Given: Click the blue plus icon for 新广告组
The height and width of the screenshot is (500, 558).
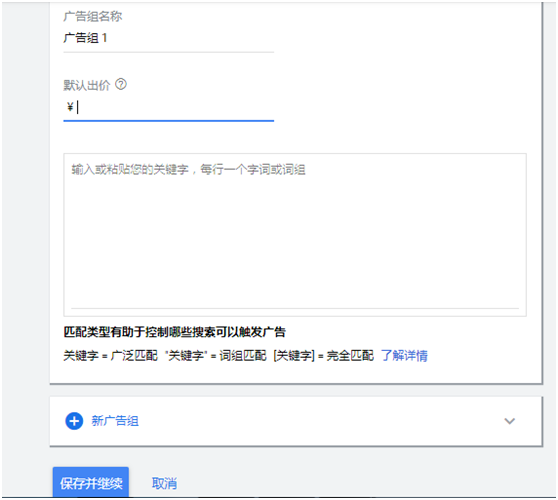Looking at the screenshot, I should pyautogui.click(x=74, y=421).
